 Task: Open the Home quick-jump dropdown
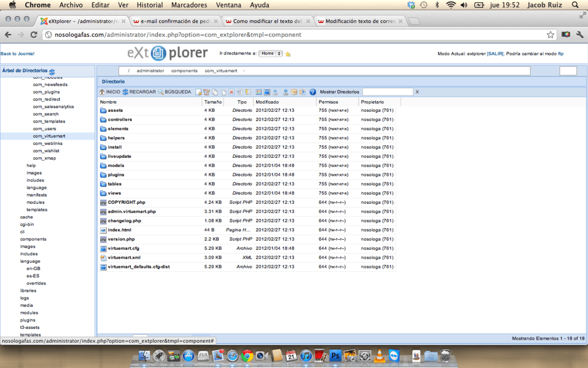tap(270, 53)
